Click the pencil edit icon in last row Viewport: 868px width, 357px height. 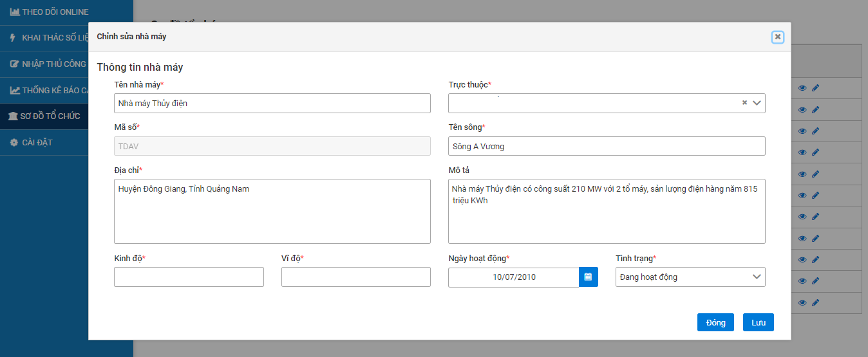pyautogui.click(x=815, y=303)
